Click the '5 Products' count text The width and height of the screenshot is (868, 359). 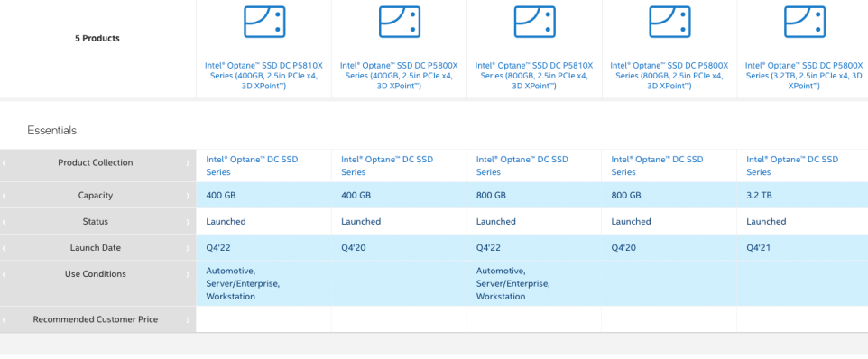coord(97,38)
